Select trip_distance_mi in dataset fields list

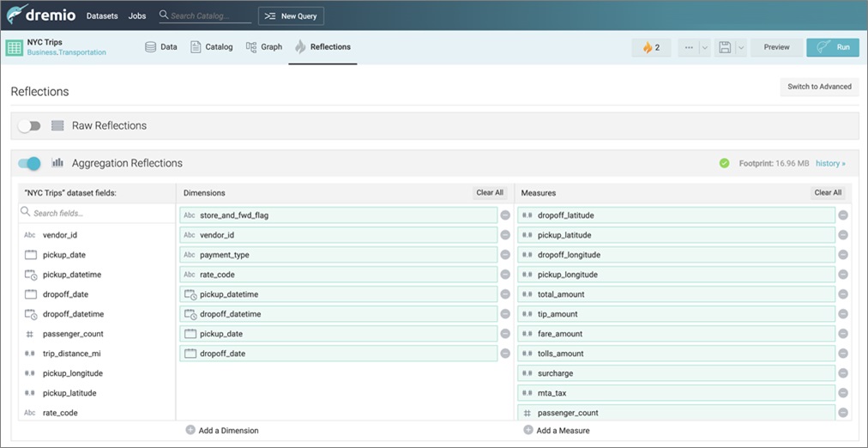pos(71,354)
